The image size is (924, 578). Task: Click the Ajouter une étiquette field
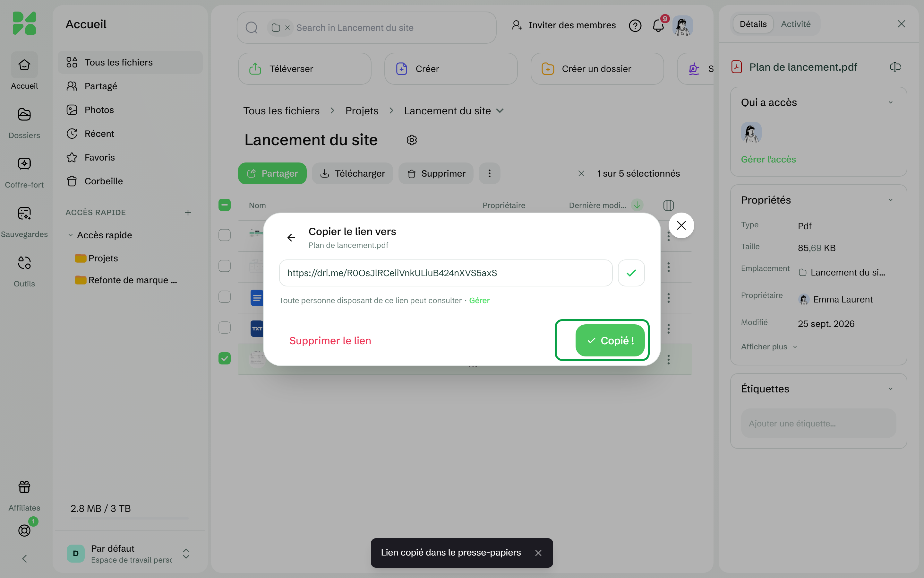pos(818,424)
